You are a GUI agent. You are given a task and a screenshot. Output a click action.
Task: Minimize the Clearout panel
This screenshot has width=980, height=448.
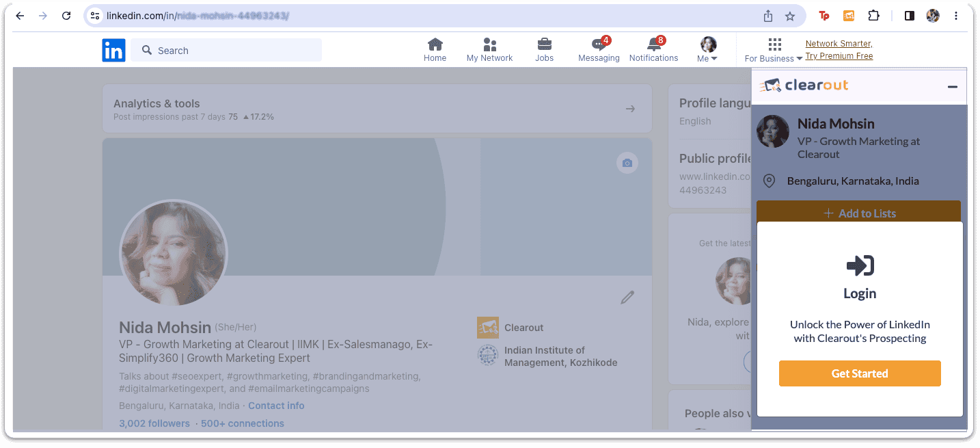coord(952,87)
